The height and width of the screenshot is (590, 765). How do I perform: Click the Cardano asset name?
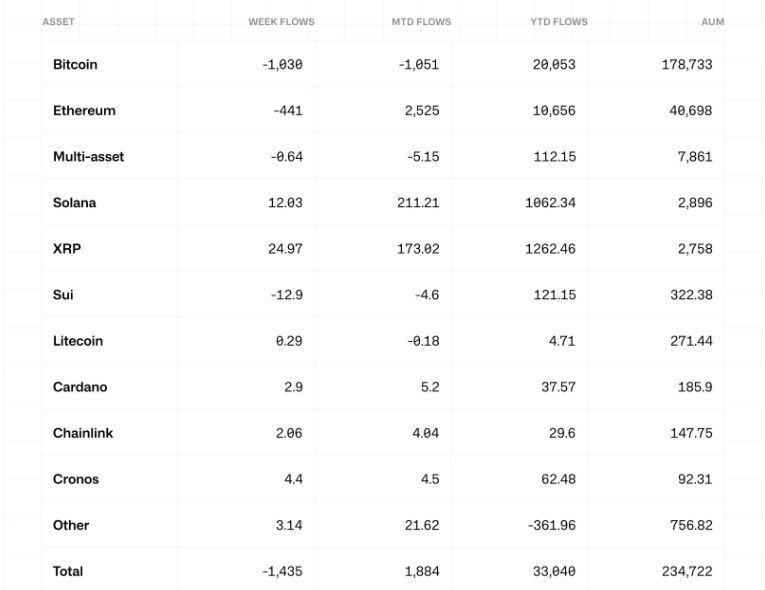pos(80,386)
